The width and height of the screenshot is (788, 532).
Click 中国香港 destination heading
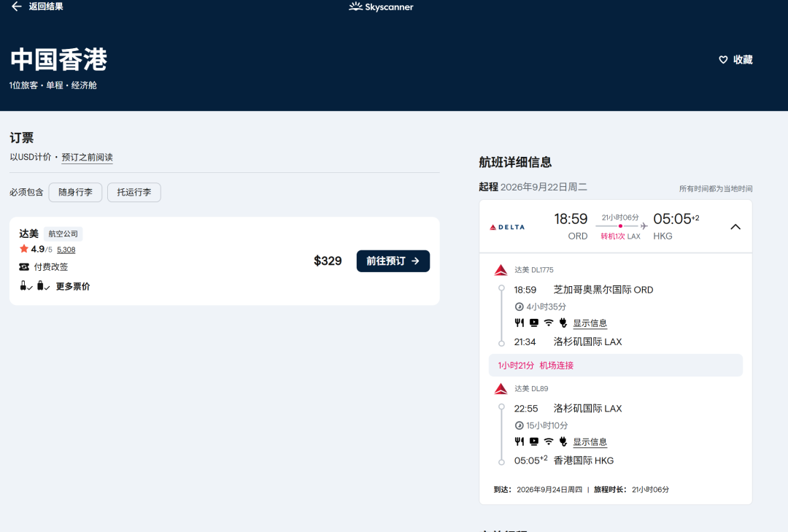click(x=59, y=60)
